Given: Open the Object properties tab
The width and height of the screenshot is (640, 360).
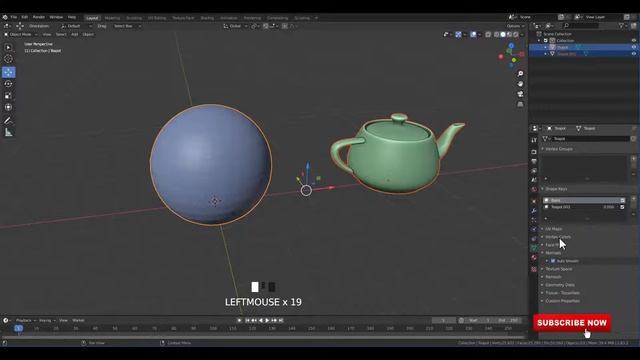Looking at the screenshot, I should (534, 201).
